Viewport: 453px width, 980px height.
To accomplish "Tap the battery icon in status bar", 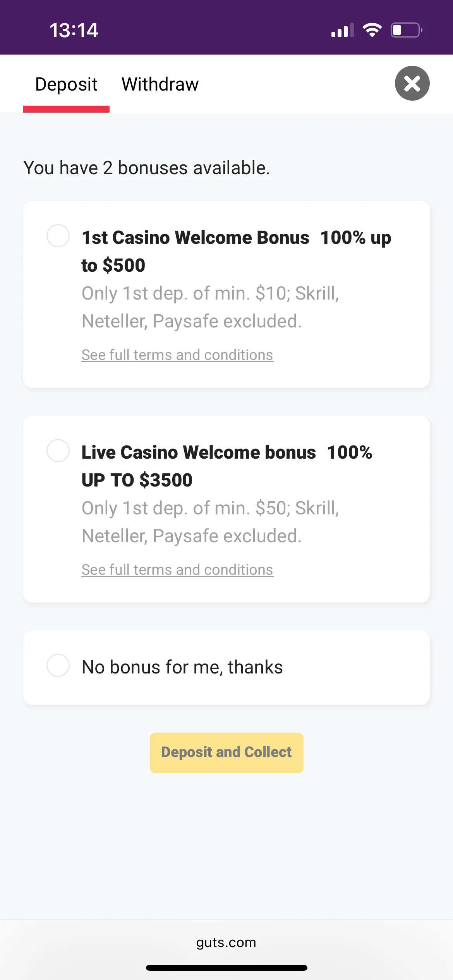I will (x=406, y=30).
